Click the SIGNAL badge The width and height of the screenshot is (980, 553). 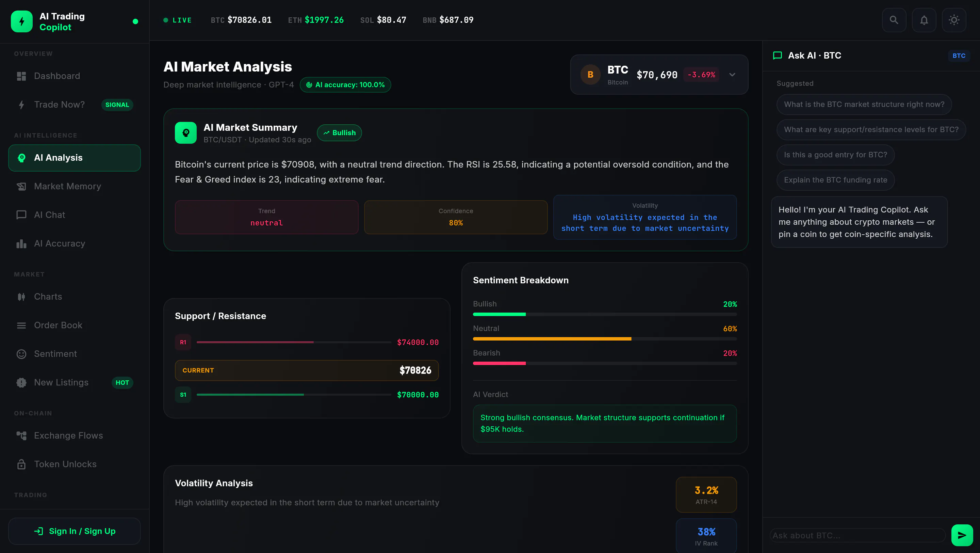(117, 105)
